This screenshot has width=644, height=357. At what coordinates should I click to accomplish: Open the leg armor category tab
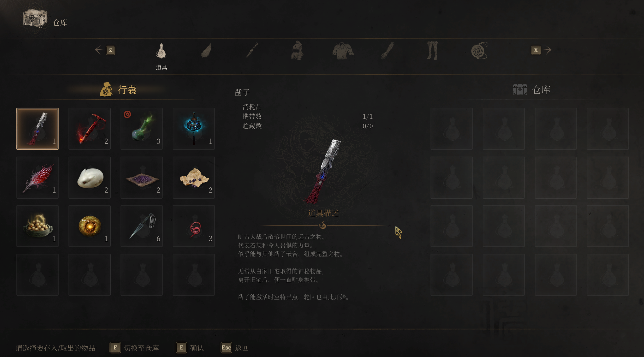click(x=433, y=50)
